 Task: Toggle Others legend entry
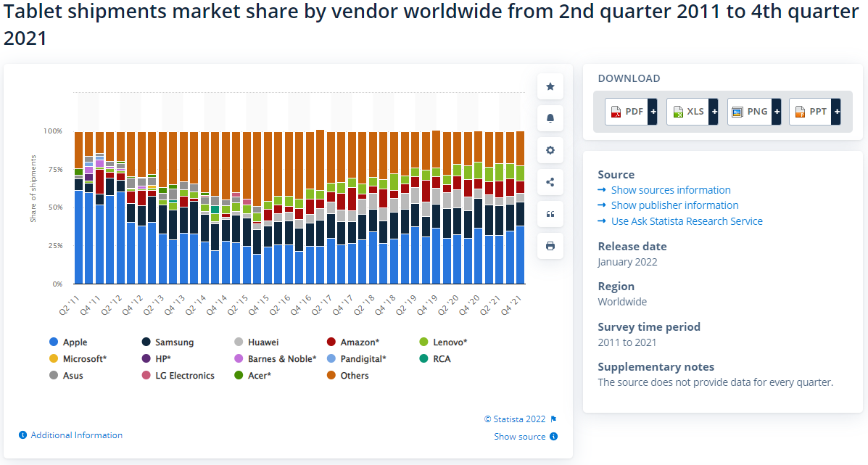click(x=347, y=375)
